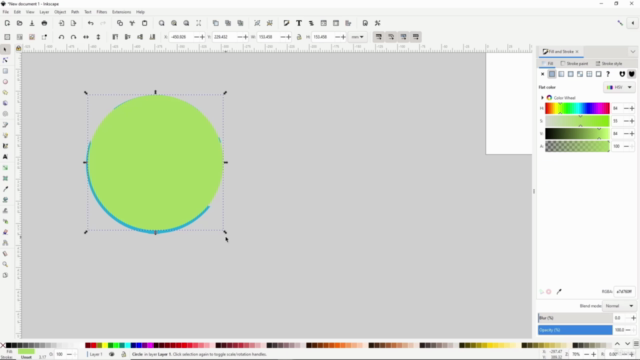
Task: Open the Edit menu
Action: 17,12
